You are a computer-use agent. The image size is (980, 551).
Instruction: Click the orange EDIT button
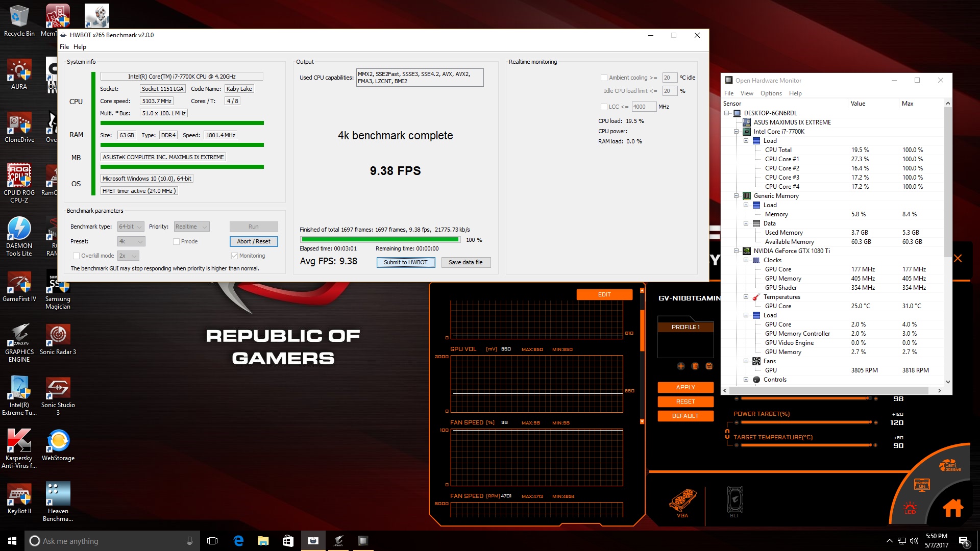604,294
